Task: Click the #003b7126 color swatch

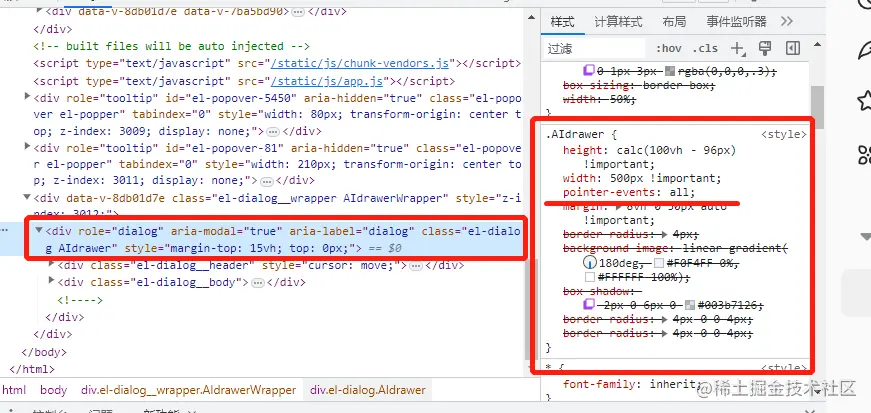Action: pyautogui.click(x=690, y=305)
